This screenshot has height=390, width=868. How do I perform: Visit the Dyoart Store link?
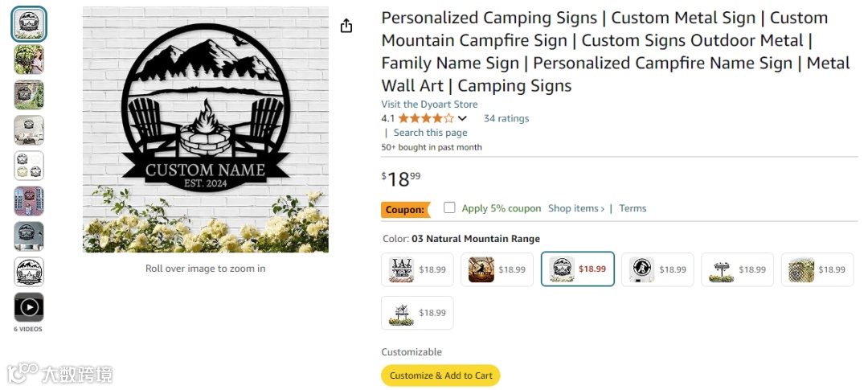(x=429, y=105)
